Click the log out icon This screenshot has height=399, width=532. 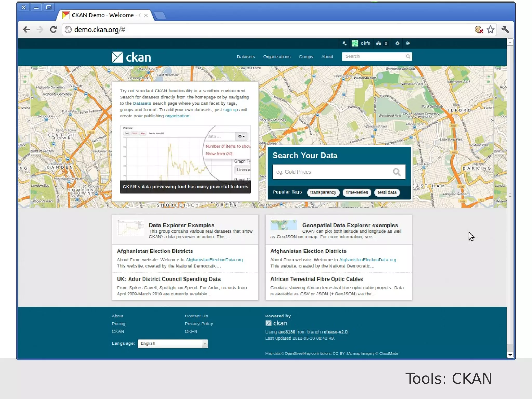[x=408, y=43]
